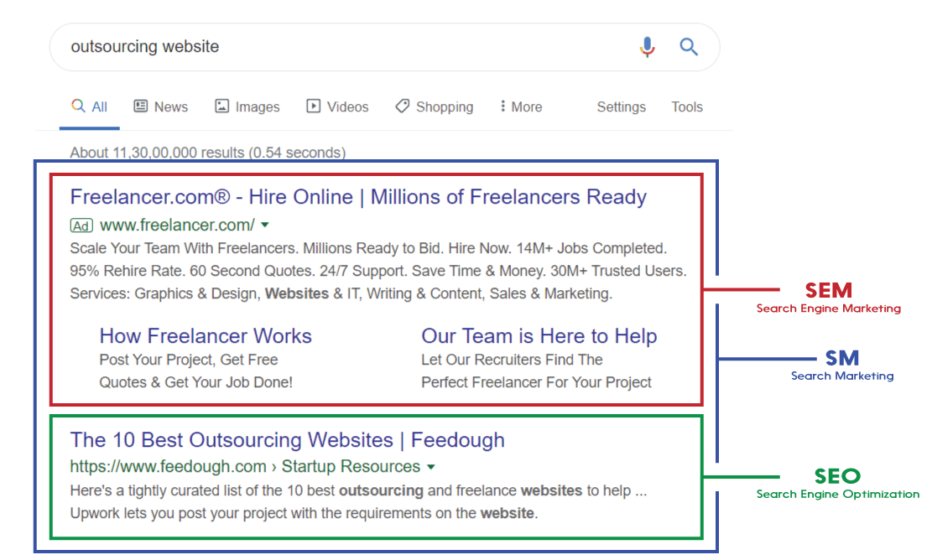Click the price-tag icon on the Shopping tab
This screenshot has width=932, height=560.
[x=403, y=106]
